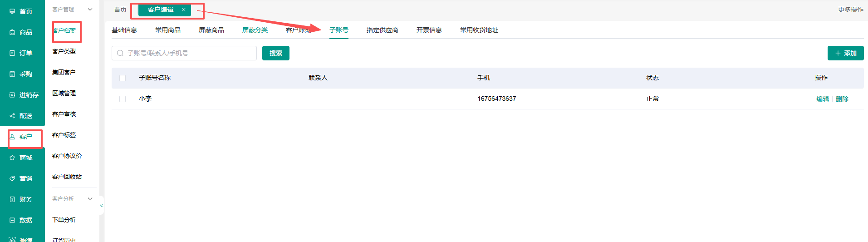Click the 子账号名称 column header
The image size is (868, 242).
pos(155,78)
